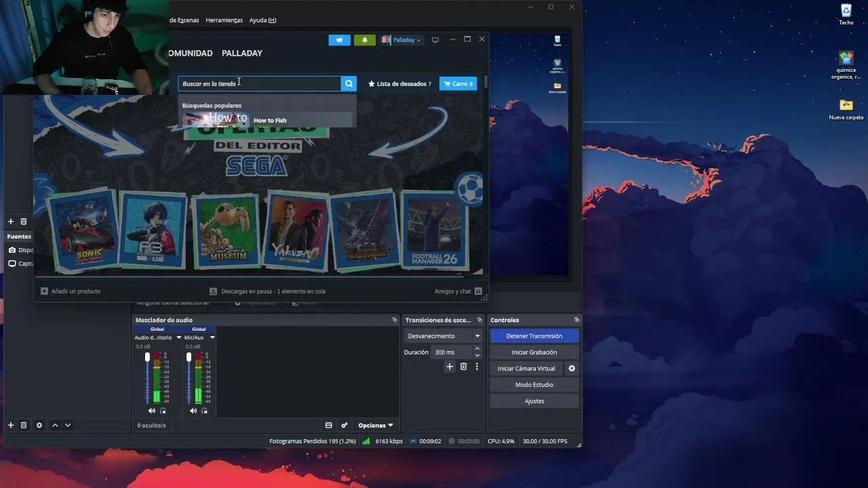
Task: Click the Steam store vertical scrollbar
Action: point(486,82)
